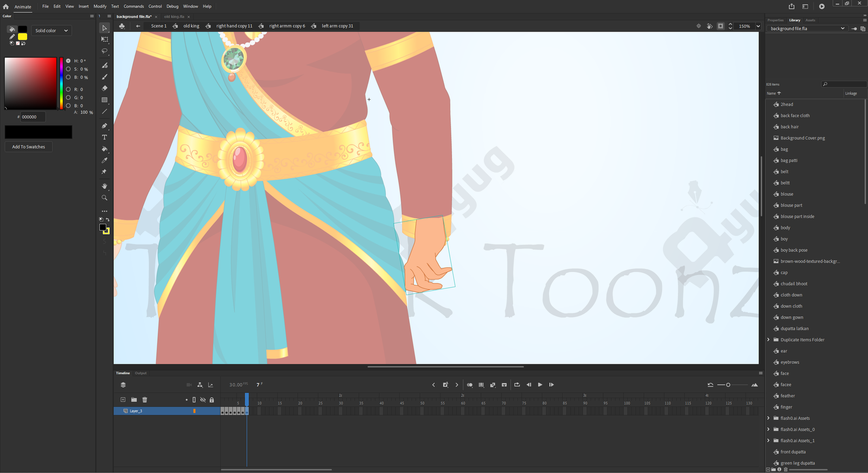This screenshot has height=473, width=868.
Task: Select the Red channel radio button
Action: (x=68, y=89)
